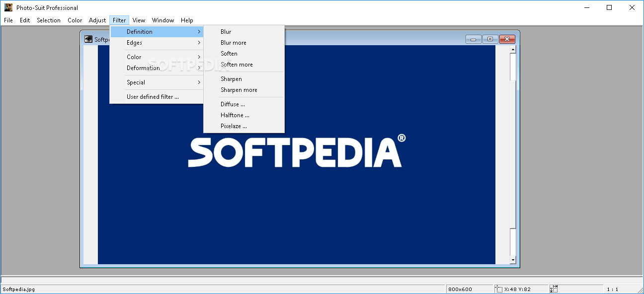Click the 1 : 1 zoom ratio in status bar

(612, 289)
